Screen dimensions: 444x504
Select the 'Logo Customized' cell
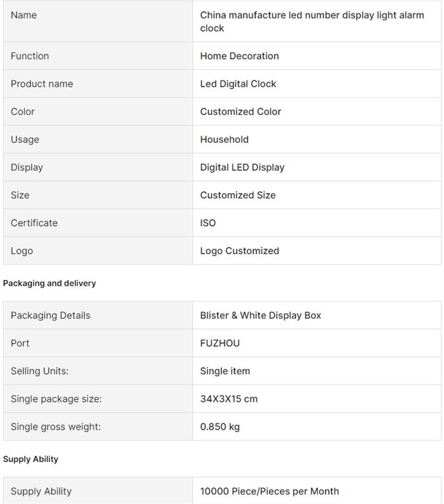pos(239,251)
